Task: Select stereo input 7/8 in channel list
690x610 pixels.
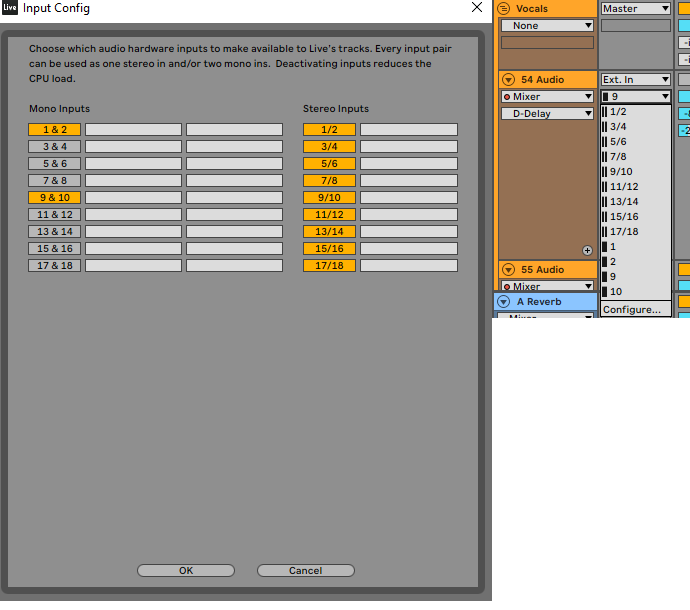Action: 636,157
